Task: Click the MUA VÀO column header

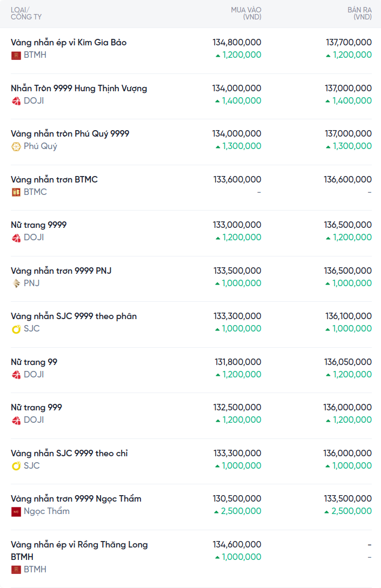Action: 246,13
